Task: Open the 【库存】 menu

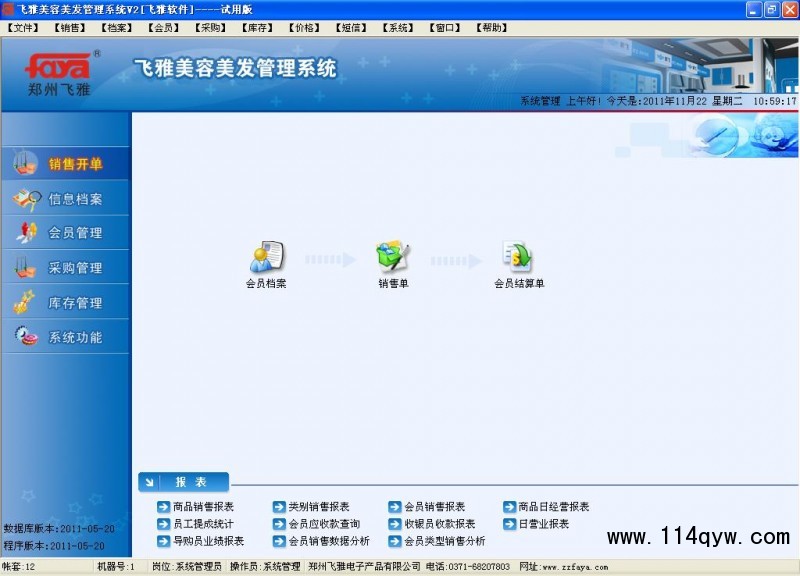Action: [x=257, y=28]
